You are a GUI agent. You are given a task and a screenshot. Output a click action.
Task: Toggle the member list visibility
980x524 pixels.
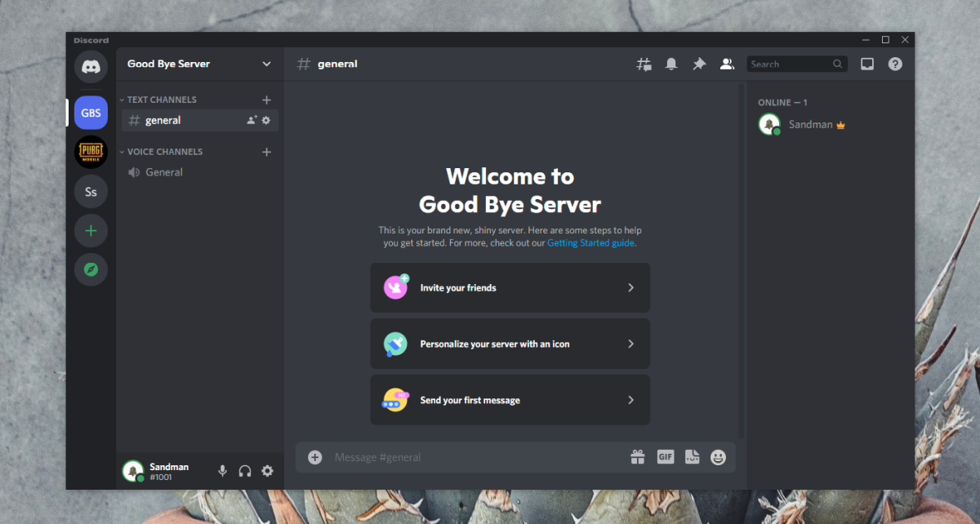pos(727,63)
